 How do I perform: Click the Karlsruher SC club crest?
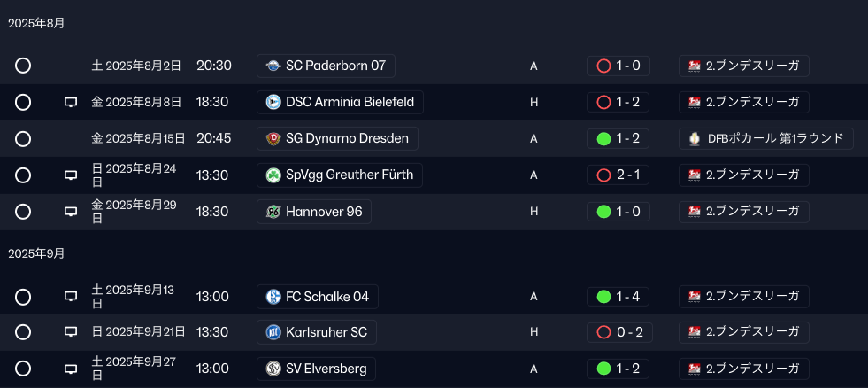pos(273,332)
